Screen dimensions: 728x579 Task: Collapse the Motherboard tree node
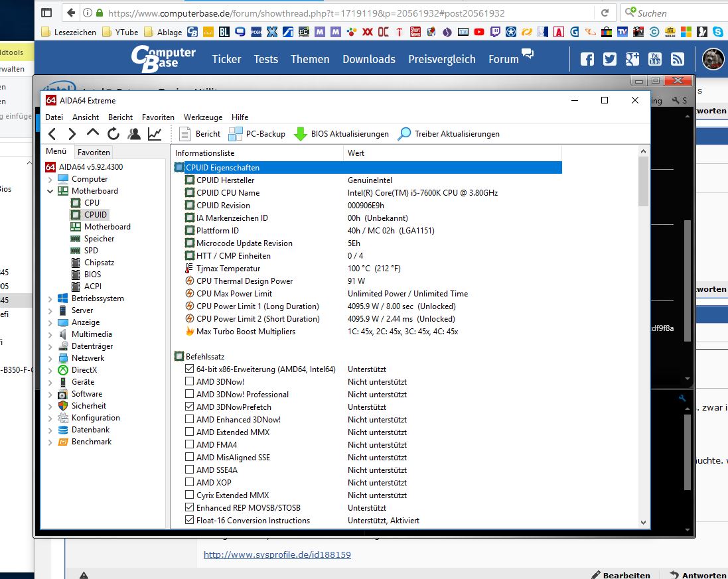coord(50,191)
